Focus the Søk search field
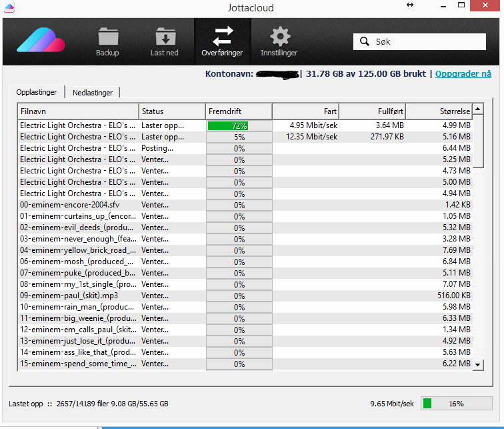Viewport: 504px width, 429px height. [419, 41]
